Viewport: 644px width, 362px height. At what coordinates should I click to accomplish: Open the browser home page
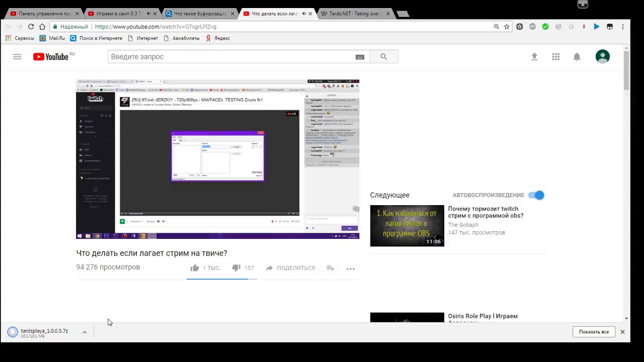(42, 27)
